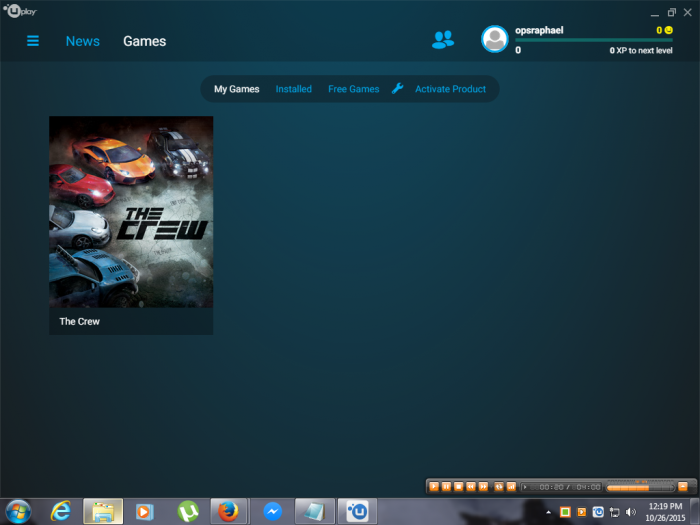The image size is (700, 525).
Task: Click the yellow Uplay units coin icon
Action: [x=668, y=30]
